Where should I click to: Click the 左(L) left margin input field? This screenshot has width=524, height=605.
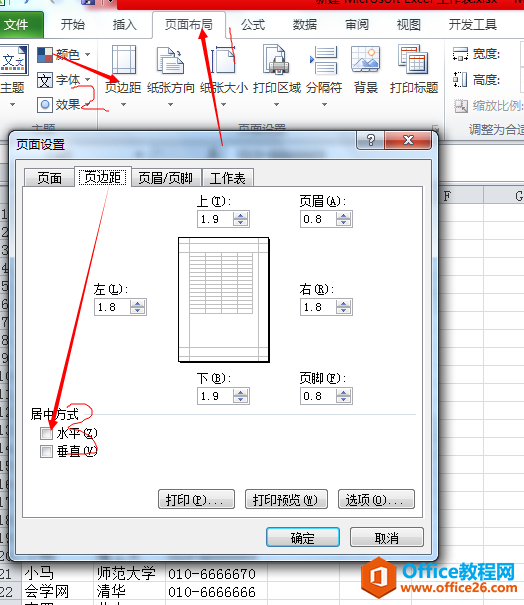(112, 307)
